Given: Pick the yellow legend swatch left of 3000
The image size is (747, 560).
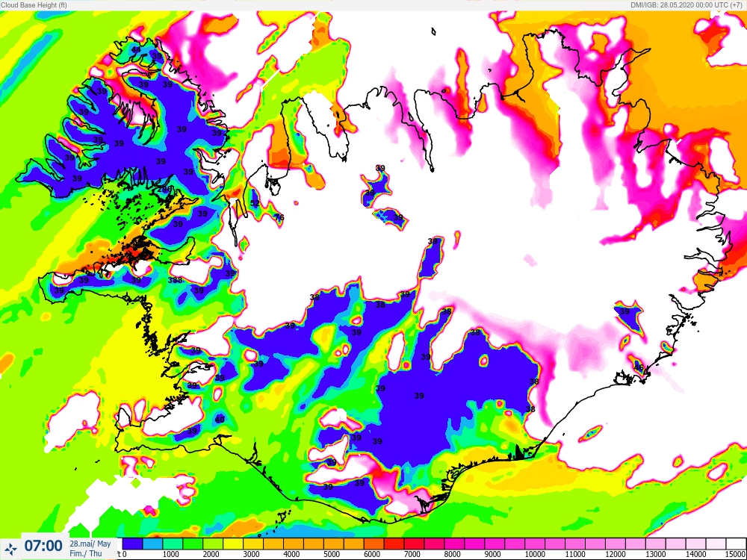Looking at the screenshot, I should click(x=233, y=544).
